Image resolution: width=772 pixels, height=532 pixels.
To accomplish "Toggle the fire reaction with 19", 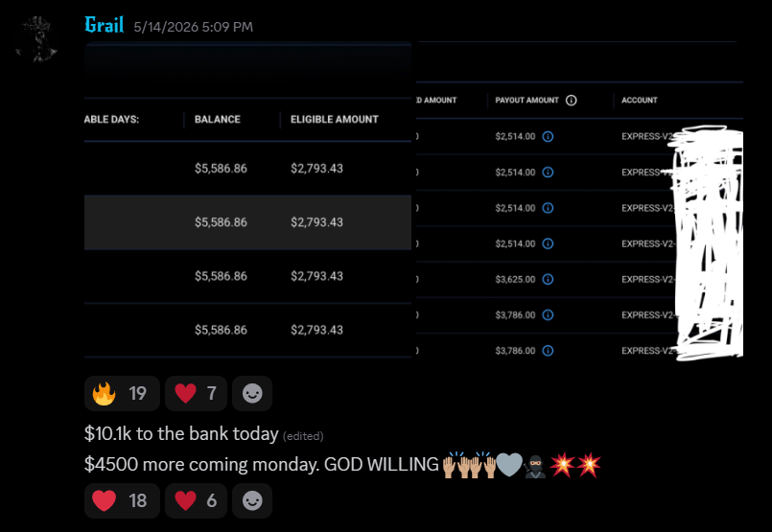I will point(122,393).
